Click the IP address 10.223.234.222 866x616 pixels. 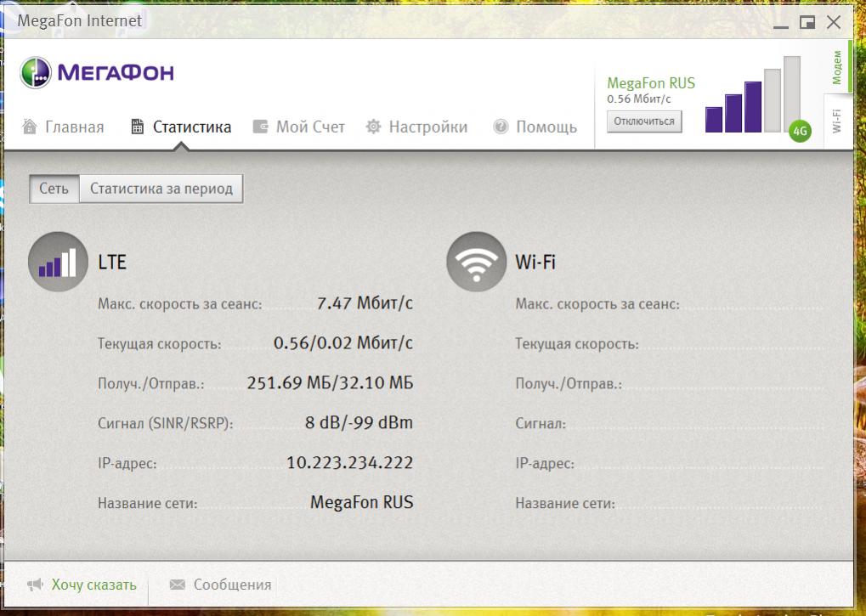click(x=349, y=462)
